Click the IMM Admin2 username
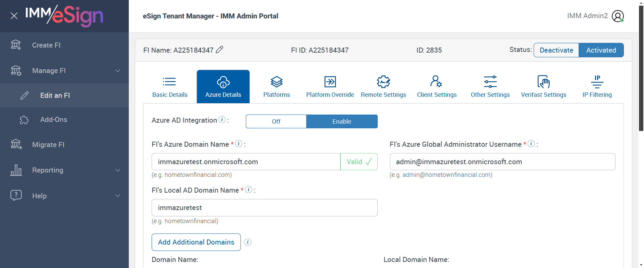This screenshot has width=644, height=268. tap(587, 16)
